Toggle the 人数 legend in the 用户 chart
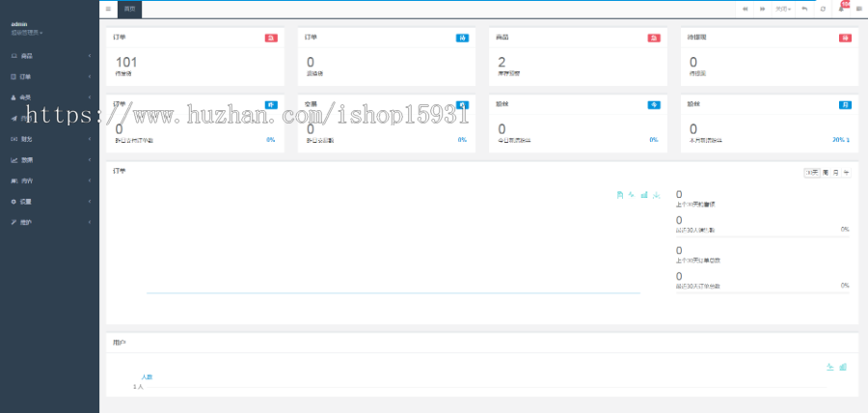 coord(147,376)
